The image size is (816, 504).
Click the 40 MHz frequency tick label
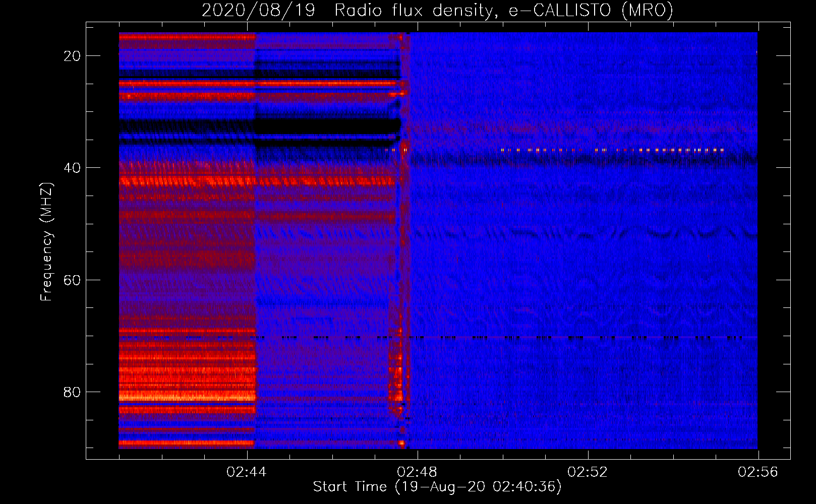72,168
